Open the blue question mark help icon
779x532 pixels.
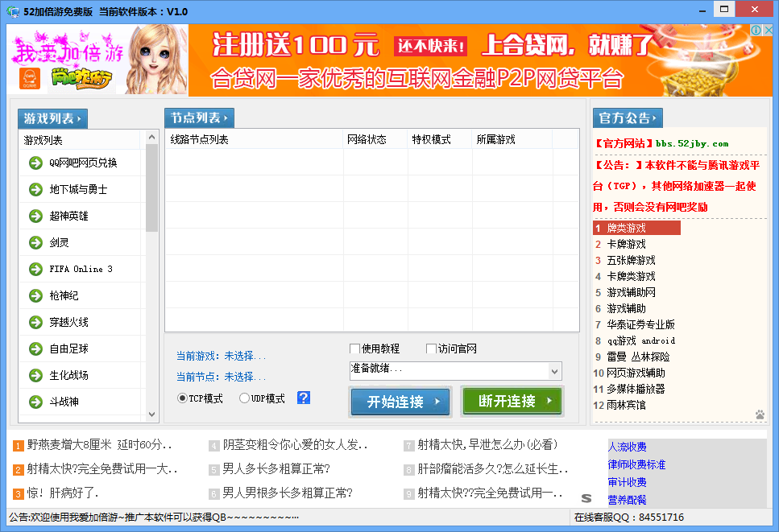point(304,398)
